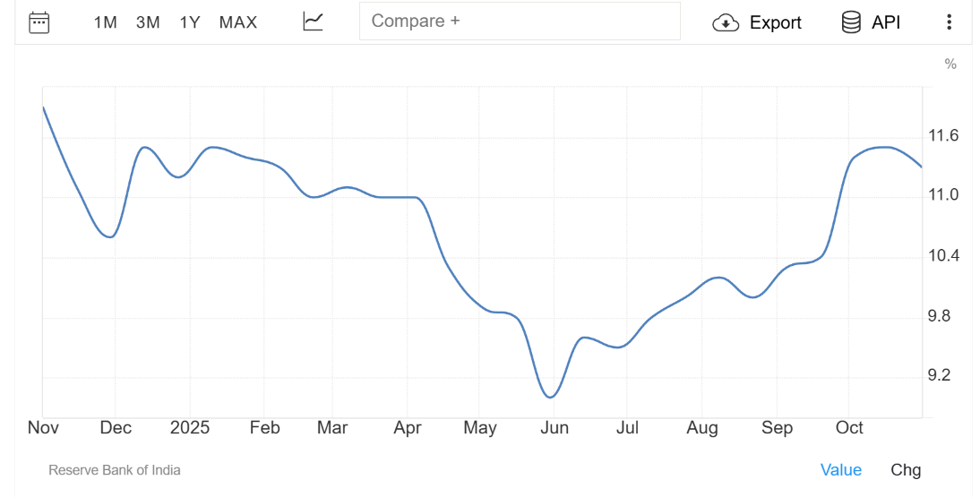980x497 pixels.
Task: Click the Reserve Bank of India source
Action: click(x=115, y=470)
